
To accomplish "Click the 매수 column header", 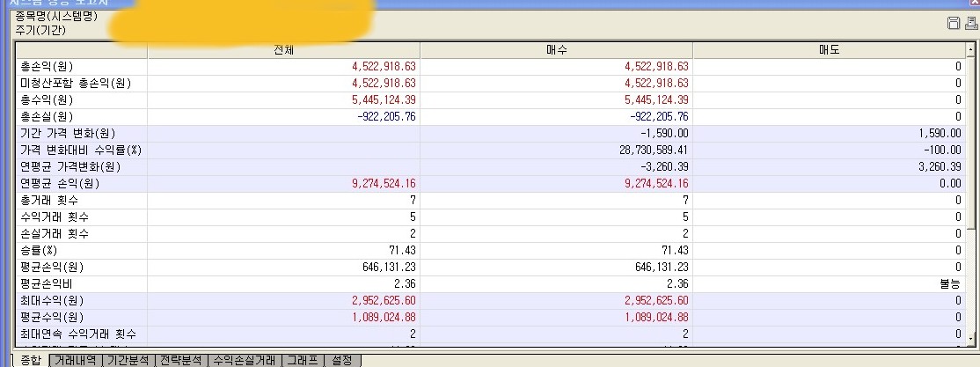I will tap(556, 50).
